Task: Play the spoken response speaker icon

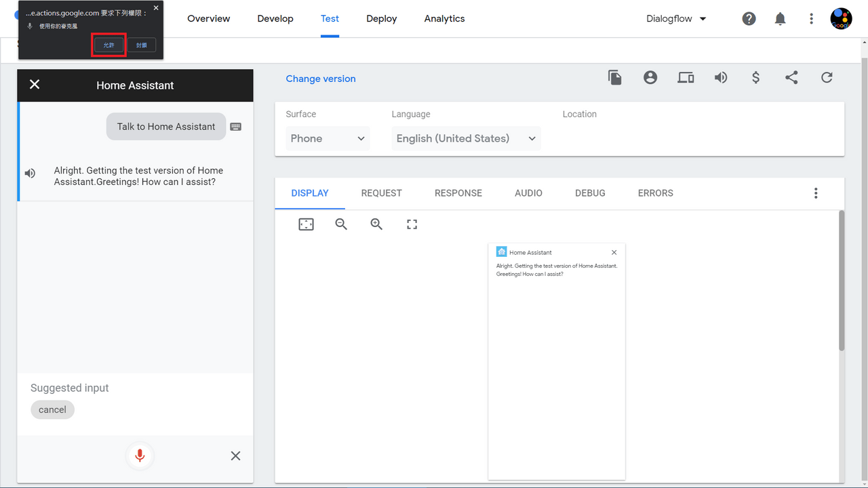Action: click(30, 174)
